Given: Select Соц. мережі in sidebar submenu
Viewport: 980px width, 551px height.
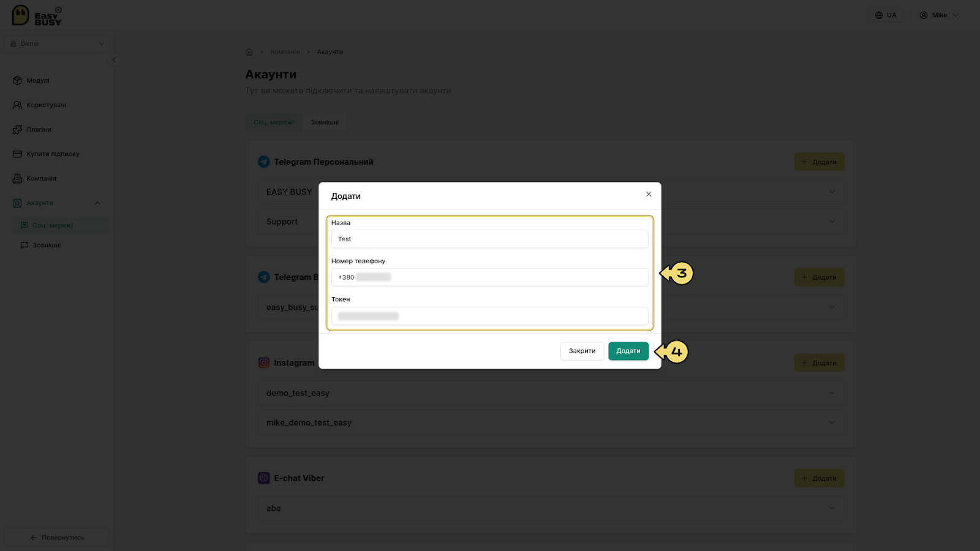Looking at the screenshot, I should [61, 225].
